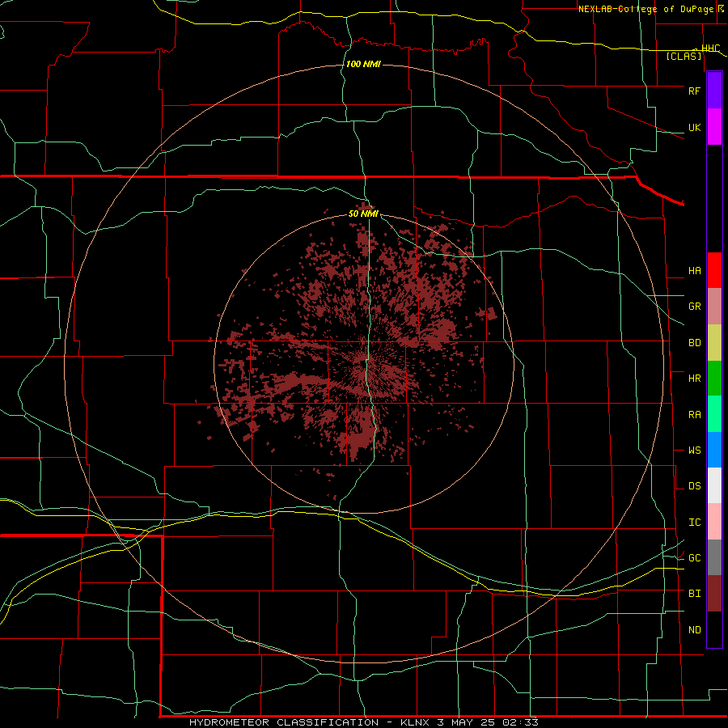This screenshot has width=728, height=728.
Task: Click the "NEXLAB-College of DuPage" credit text
Action: [645, 9]
